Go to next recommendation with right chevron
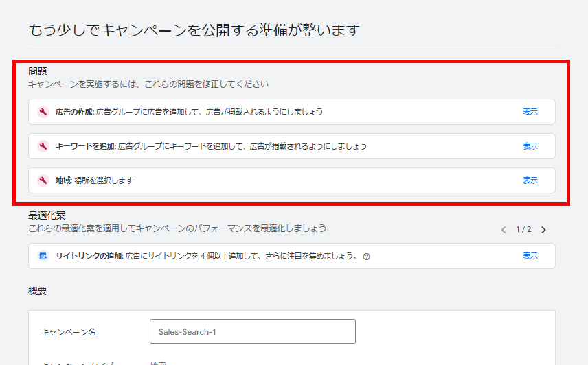588x365 pixels. [x=543, y=230]
